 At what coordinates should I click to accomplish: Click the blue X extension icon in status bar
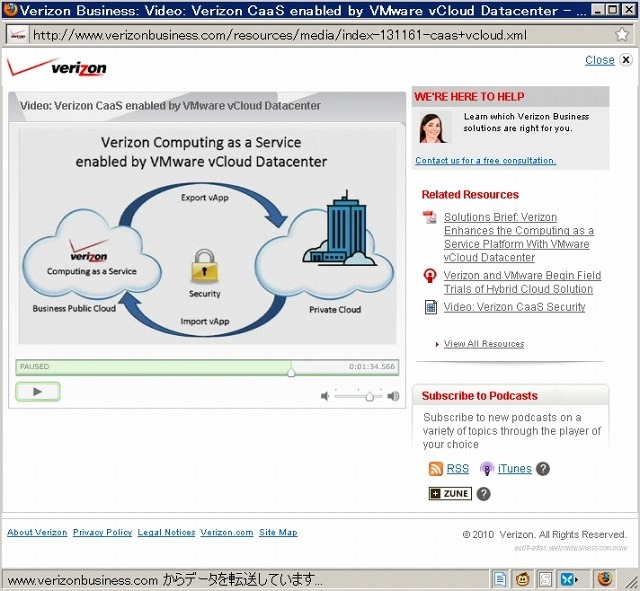coord(569,579)
